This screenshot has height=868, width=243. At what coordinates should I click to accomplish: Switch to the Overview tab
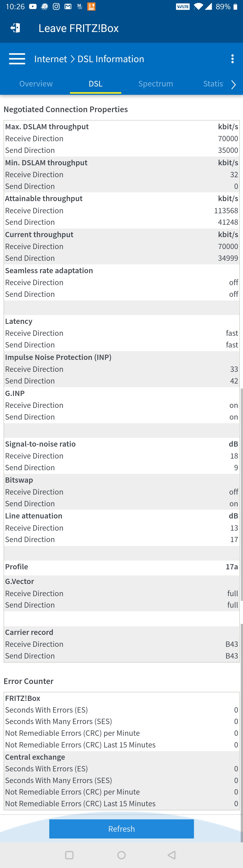(36, 84)
